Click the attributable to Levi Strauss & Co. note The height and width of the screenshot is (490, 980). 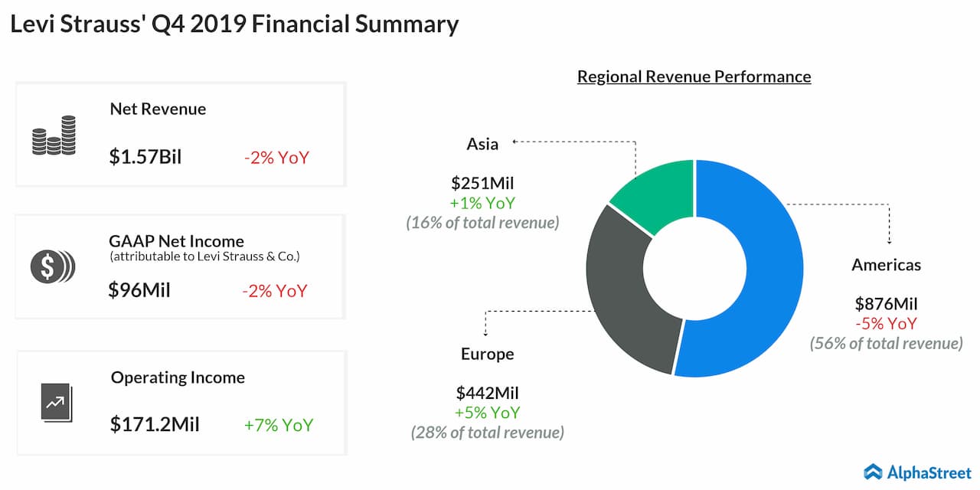(x=204, y=256)
